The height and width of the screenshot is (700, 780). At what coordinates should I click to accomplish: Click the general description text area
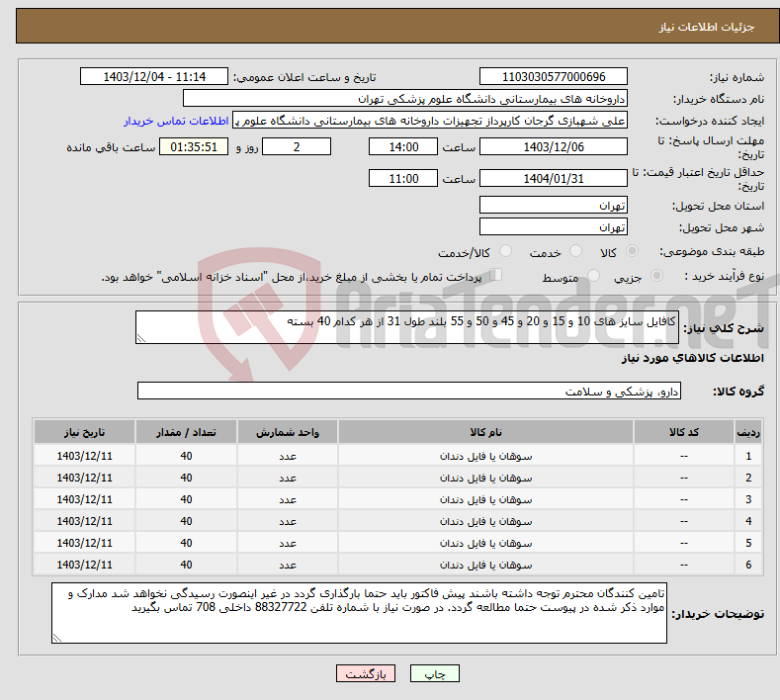pos(407,327)
